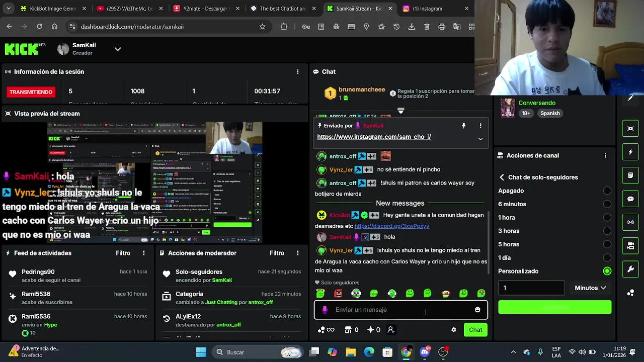Click the stream preview thumbnail
Screen dimensions: 644x362
tap(154, 182)
